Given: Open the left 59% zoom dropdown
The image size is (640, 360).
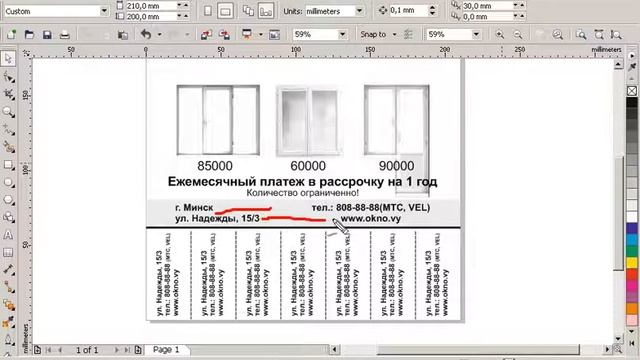Looking at the screenshot, I should pos(342,35).
